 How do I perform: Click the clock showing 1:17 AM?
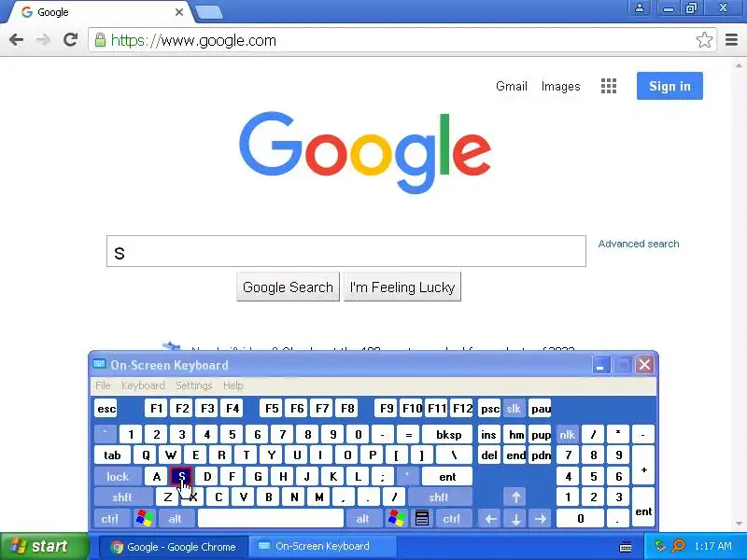[712, 546]
